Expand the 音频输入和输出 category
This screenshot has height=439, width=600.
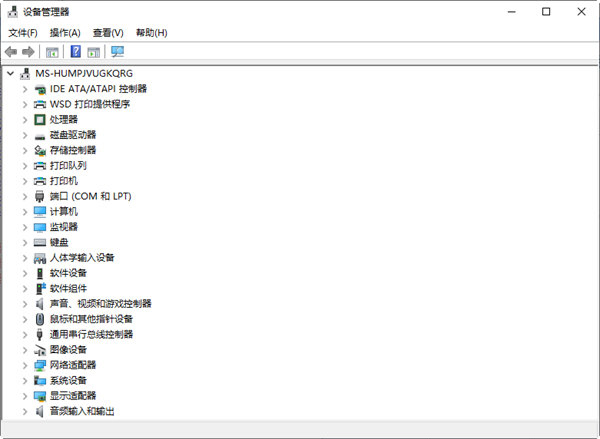point(25,411)
